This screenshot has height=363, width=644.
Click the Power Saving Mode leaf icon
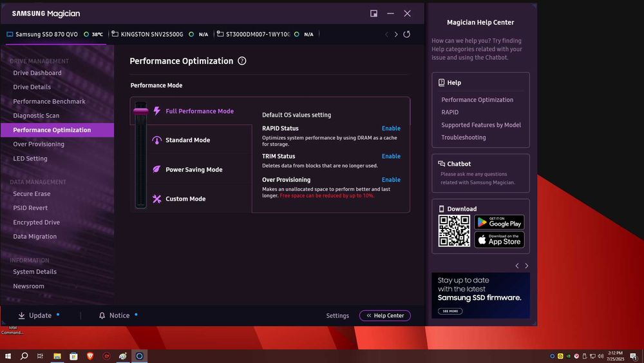[x=156, y=170]
